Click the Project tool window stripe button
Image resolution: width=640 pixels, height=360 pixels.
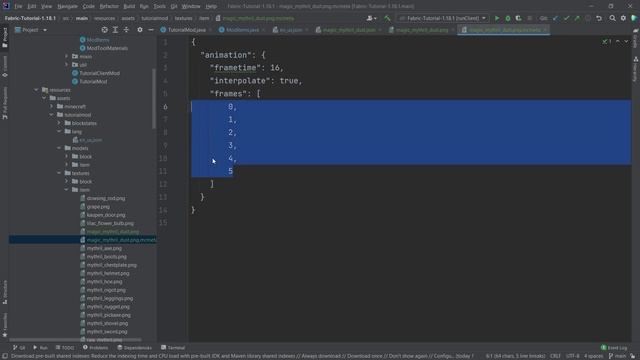(5, 38)
